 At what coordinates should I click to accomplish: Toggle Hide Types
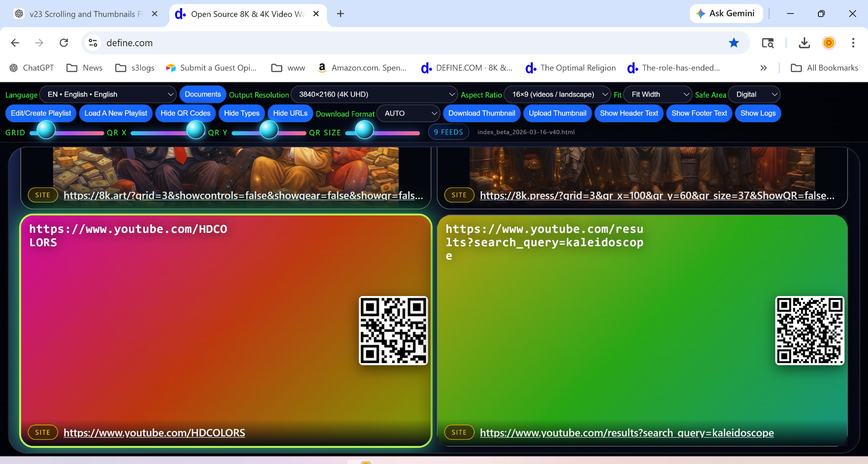242,113
